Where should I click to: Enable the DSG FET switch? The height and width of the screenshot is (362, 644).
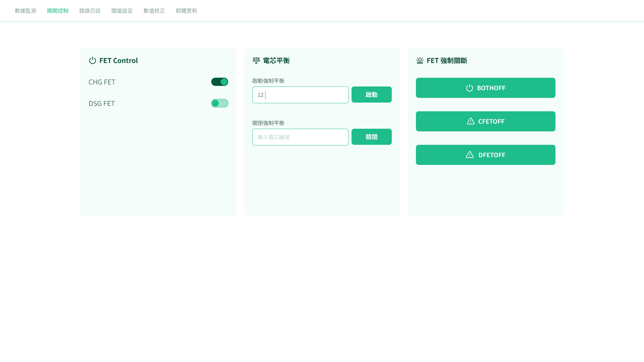pos(219,103)
